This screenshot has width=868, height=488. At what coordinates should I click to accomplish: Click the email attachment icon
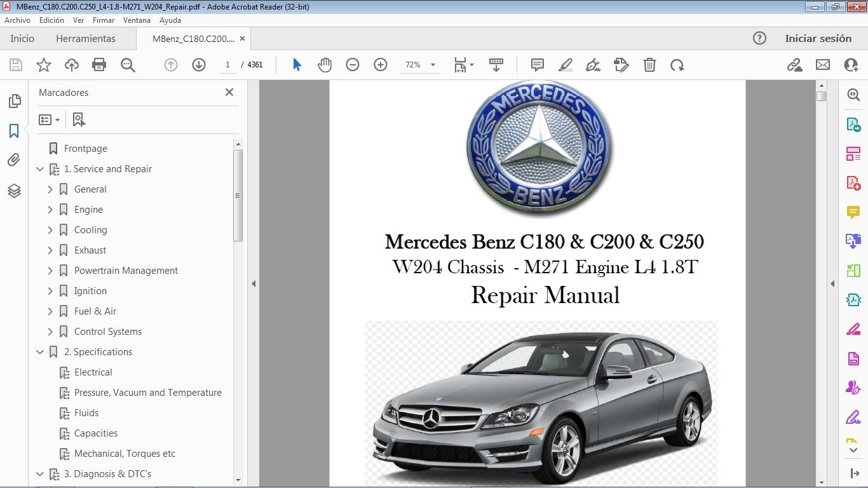[x=822, y=64]
